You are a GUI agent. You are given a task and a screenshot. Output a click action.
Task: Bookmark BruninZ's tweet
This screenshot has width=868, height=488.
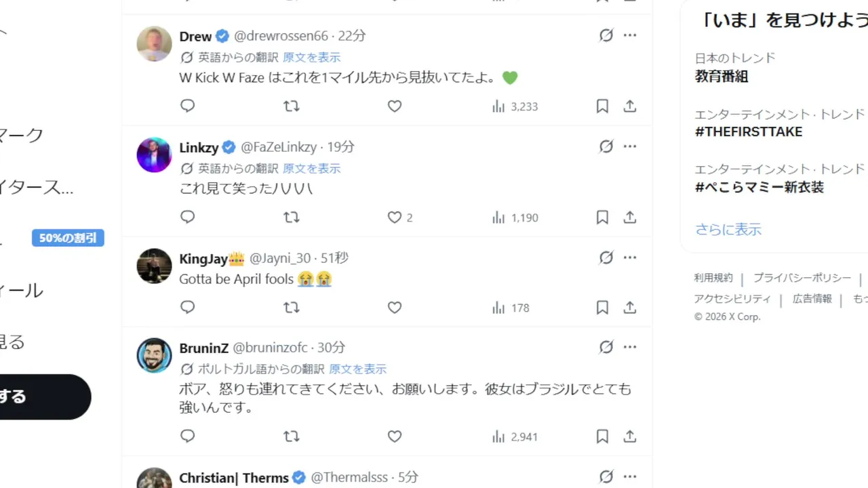[x=602, y=436]
